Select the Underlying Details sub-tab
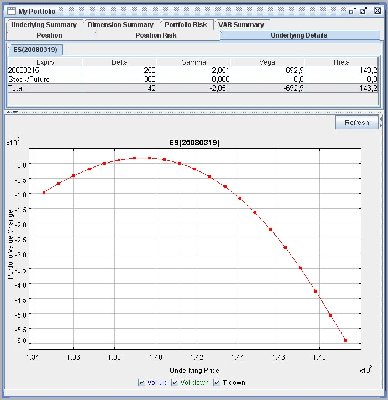This screenshot has height=400, width=388. coord(299,35)
